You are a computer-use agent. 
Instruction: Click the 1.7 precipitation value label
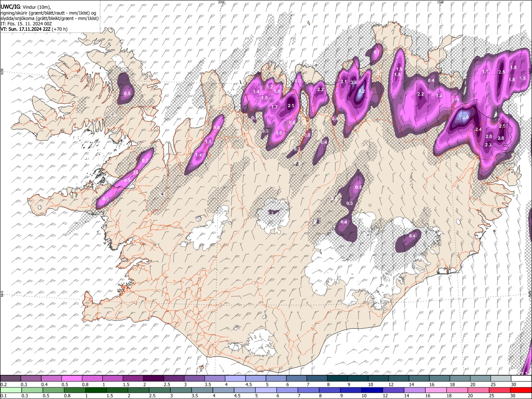pos(274,107)
